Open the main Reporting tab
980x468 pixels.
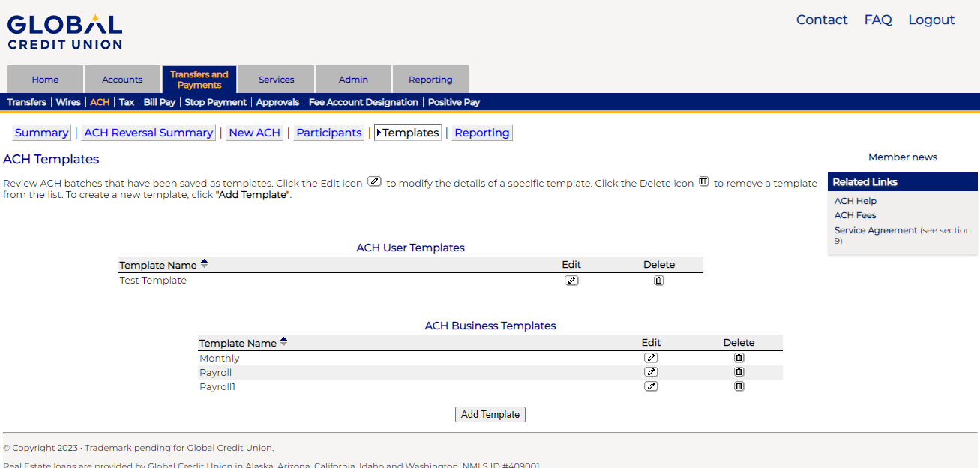(430, 79)
